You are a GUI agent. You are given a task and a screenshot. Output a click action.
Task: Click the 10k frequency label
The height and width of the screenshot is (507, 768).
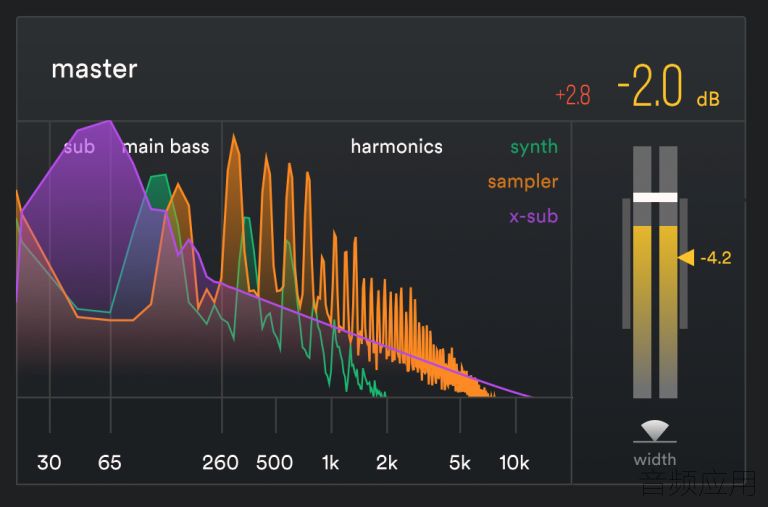514,462
